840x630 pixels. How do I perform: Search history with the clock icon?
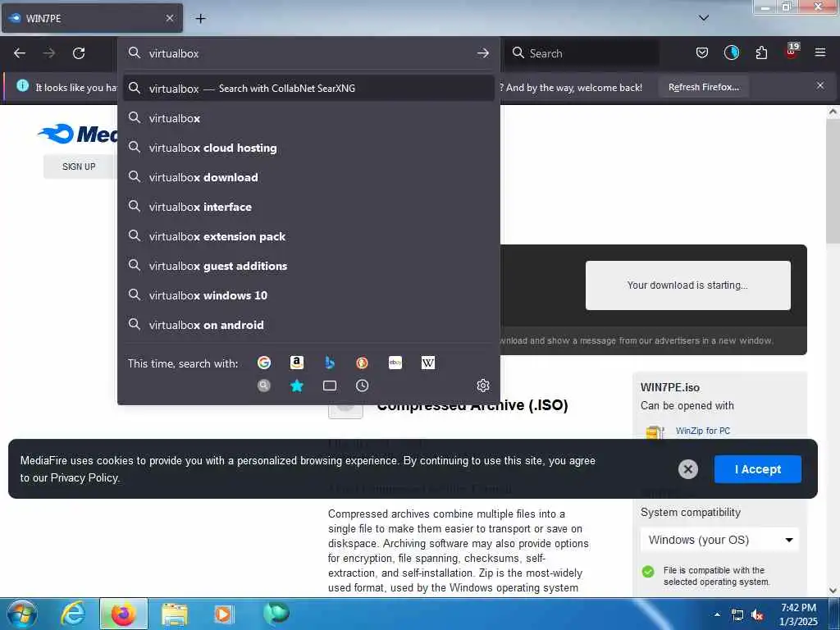coord(362,386)
